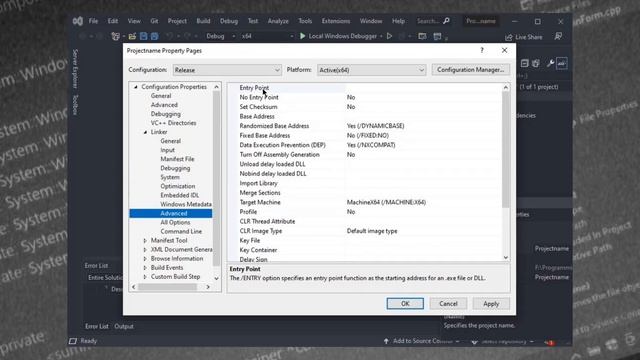Switch to the Output tab
Screen dimensions: 640x360
(124, 326)
